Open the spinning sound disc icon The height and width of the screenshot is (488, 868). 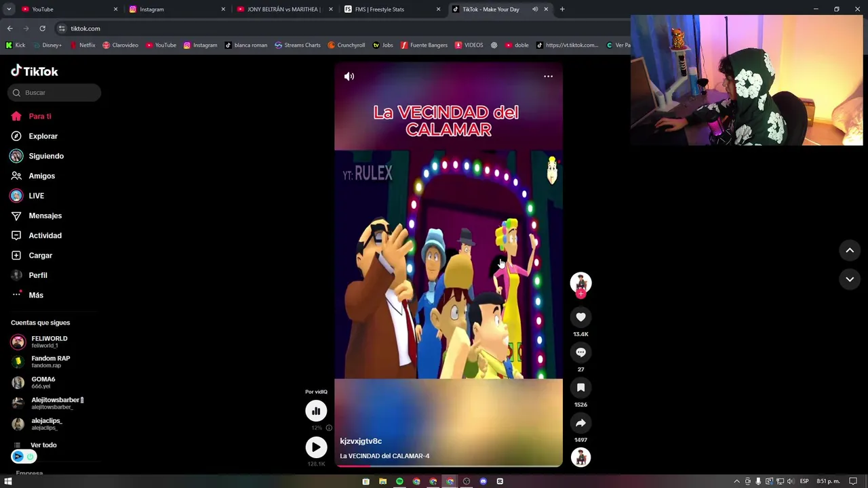coord(580,458)
